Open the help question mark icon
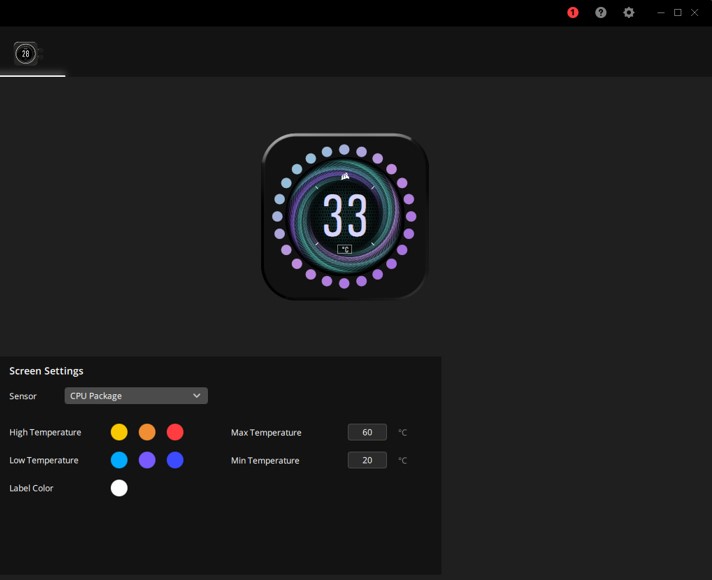Image resolution: width=712 pixels, height=580 pixels. click(x=600, y=13)
